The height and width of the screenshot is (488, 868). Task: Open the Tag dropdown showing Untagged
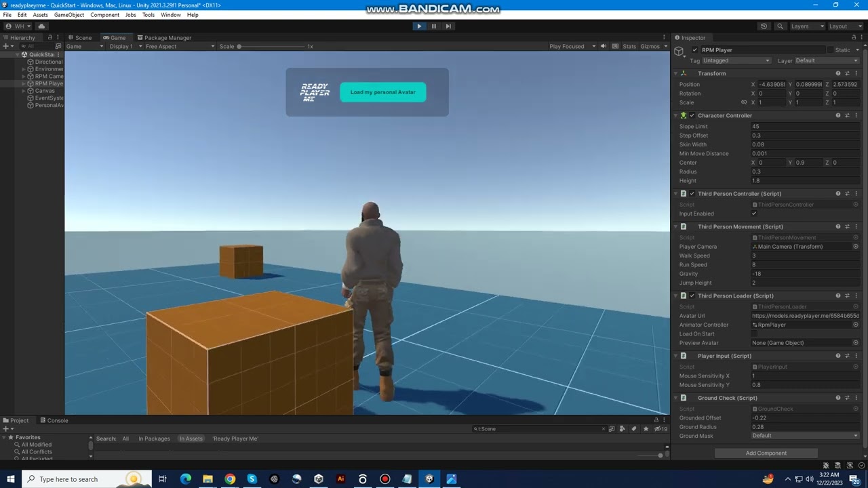[736, 60]
